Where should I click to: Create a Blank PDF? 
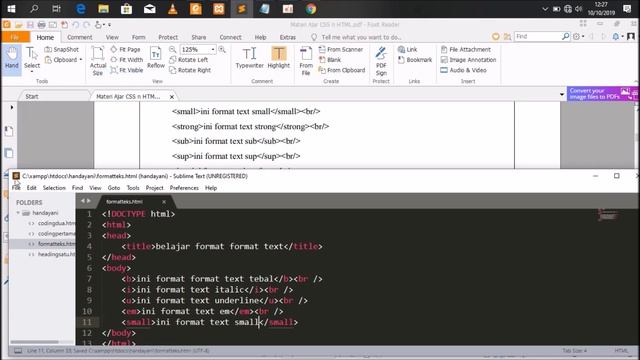click(330, 60)
